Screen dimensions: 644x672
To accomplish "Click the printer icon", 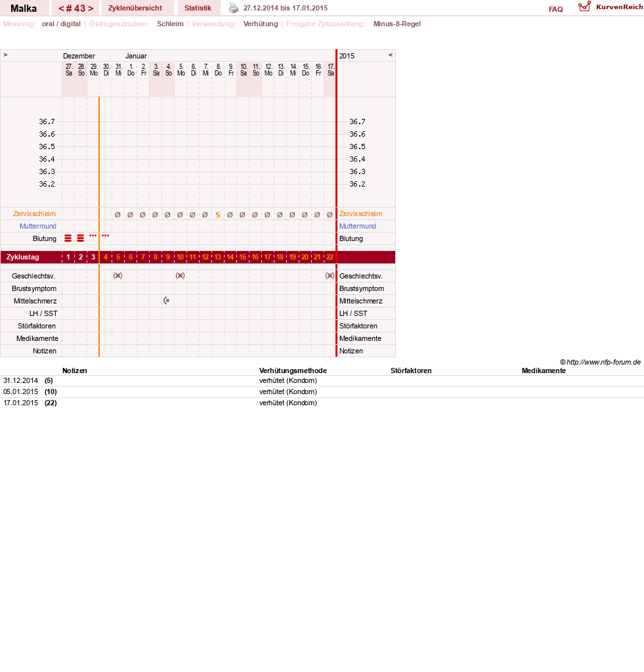I will tap(233, 8).
